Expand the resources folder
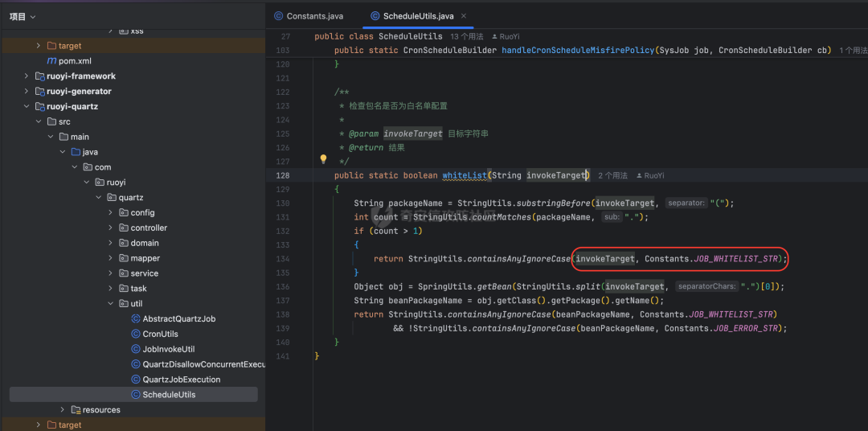The image size is (868, 431). coord(63,410)
